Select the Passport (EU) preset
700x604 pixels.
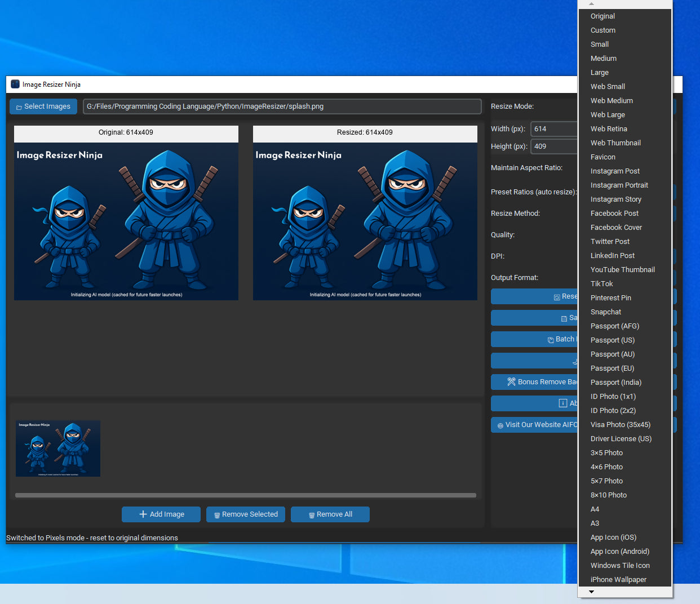tap(625, 368)
